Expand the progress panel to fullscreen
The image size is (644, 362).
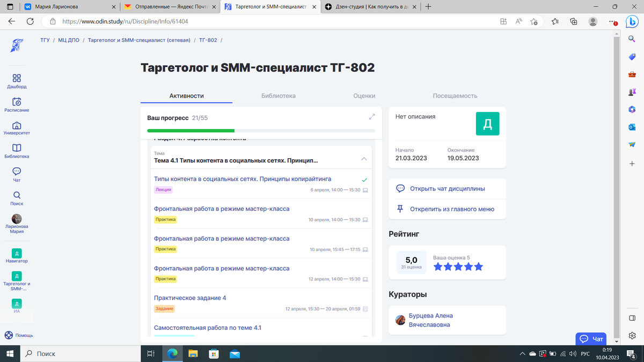pos(372,117)
